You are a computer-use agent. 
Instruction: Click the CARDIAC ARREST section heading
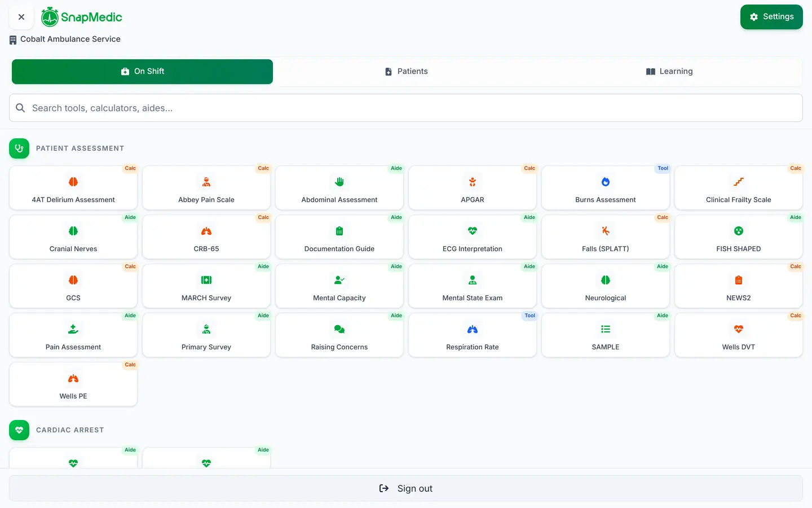click(x=70, y=430)
